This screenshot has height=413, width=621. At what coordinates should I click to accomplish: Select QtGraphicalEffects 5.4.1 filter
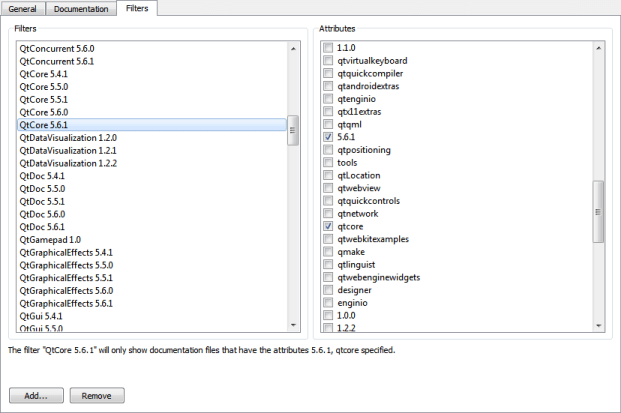(152, 252)
